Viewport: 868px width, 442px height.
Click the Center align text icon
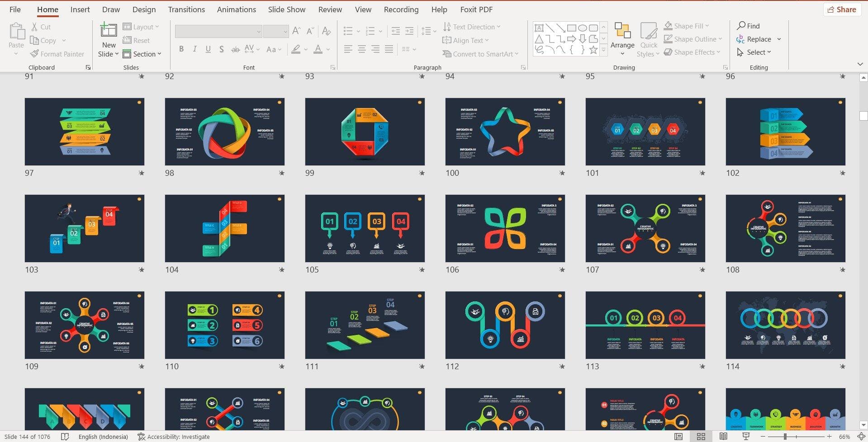[x=361, y=49]
